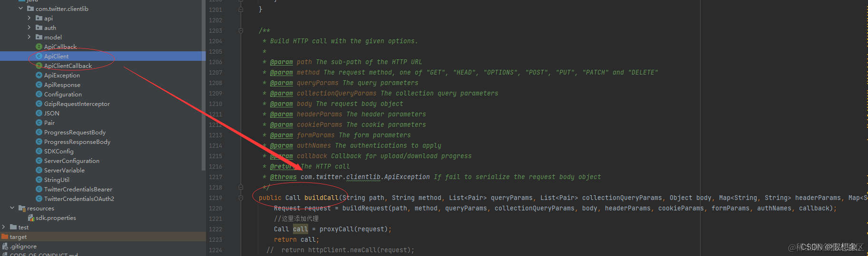The width and height of the screenshot is (868, 256).
Task: Select the sdk.properties file icon
Action: pyautogui.click(x=31, y=218)
